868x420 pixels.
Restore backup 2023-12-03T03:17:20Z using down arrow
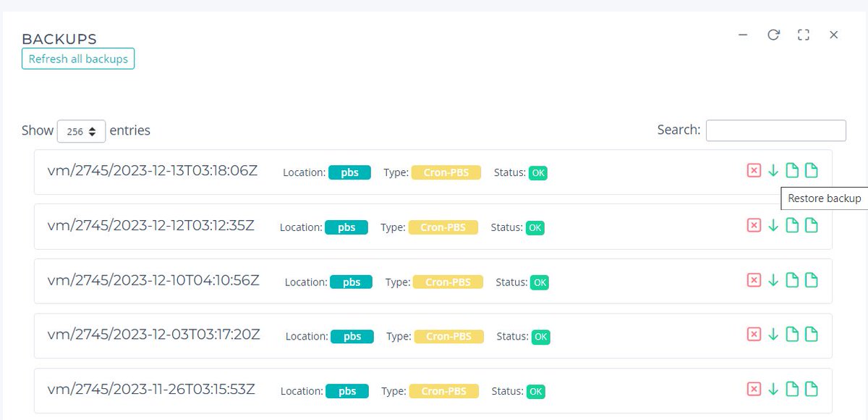click(x=773, y=335)
